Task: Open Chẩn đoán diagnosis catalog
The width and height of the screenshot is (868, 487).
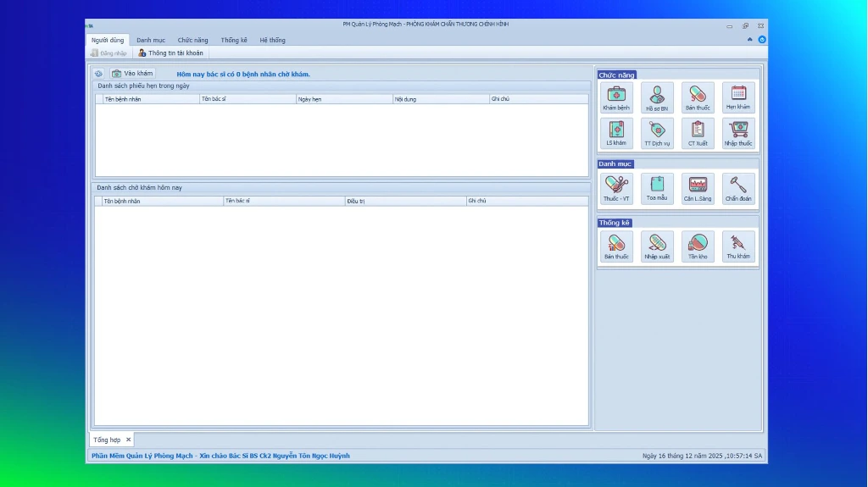Action: click(x=738, y=189)
